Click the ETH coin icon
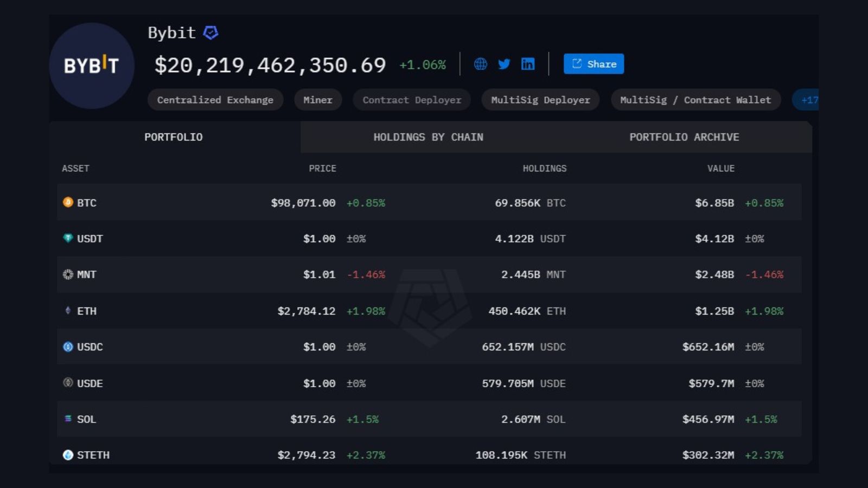Viewport: 868px width, 488px height. [68, 311]
